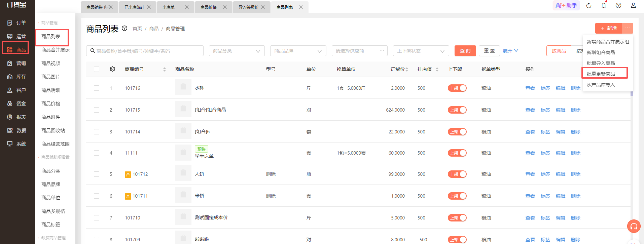Open the 订单 module icon in sidebar
The width and height of the screenshot is (644, 244).
[10, 23]
